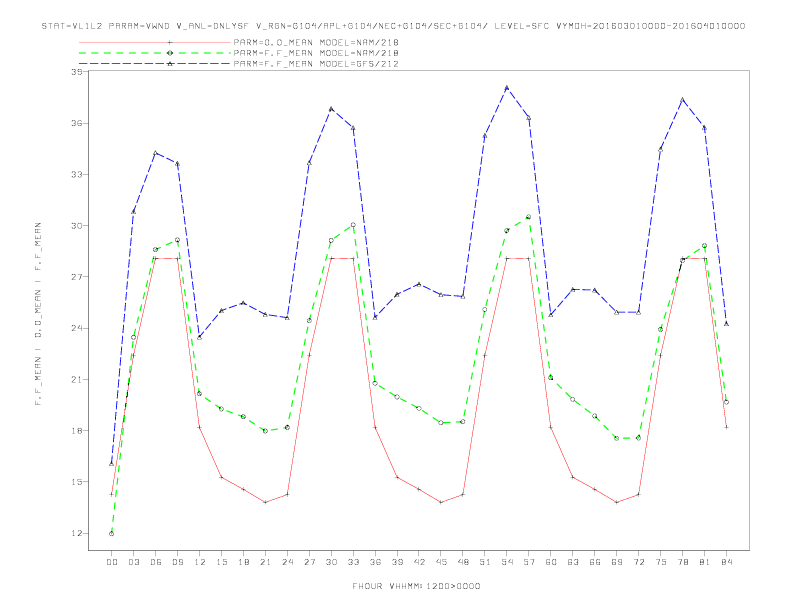Click x-axis forecast hour label 42

point(419,562)
